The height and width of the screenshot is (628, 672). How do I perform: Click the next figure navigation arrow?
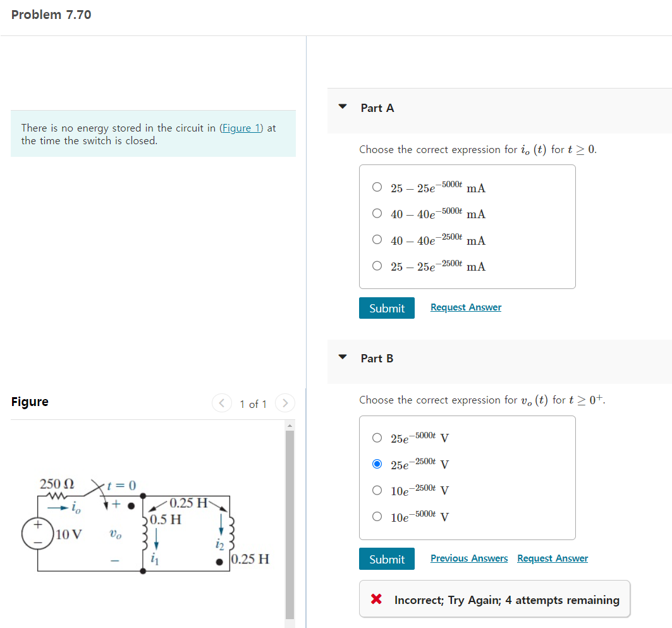point(285,403)
